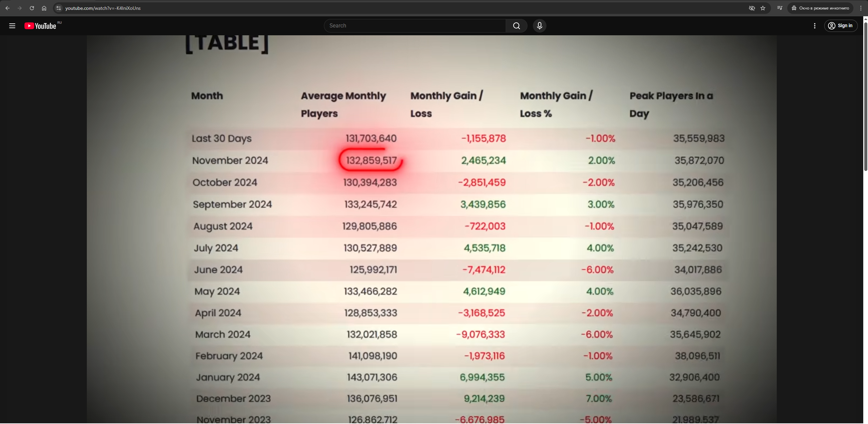Click the Sign in button
The width and height of the screenshot is (868, 424).
(x=841, y=26)
